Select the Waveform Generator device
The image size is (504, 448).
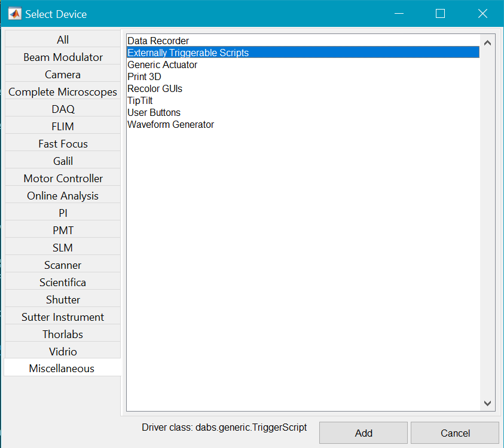(171, 124)
